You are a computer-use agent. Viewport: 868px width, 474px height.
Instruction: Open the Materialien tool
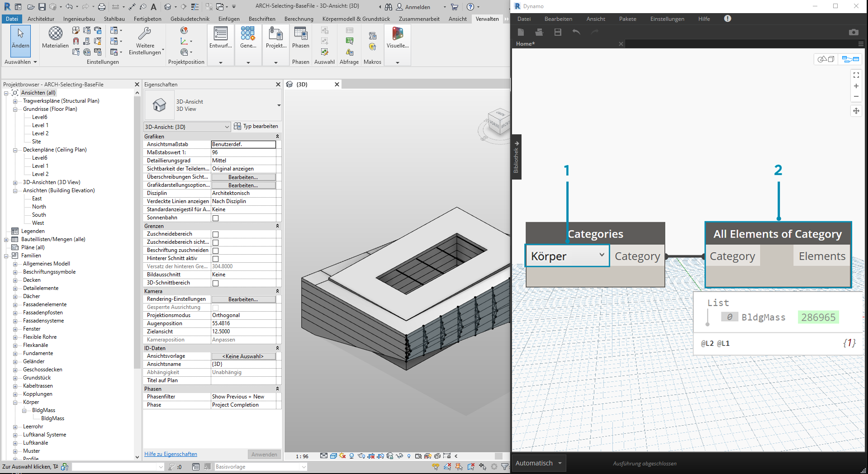(x=55, y=37)
